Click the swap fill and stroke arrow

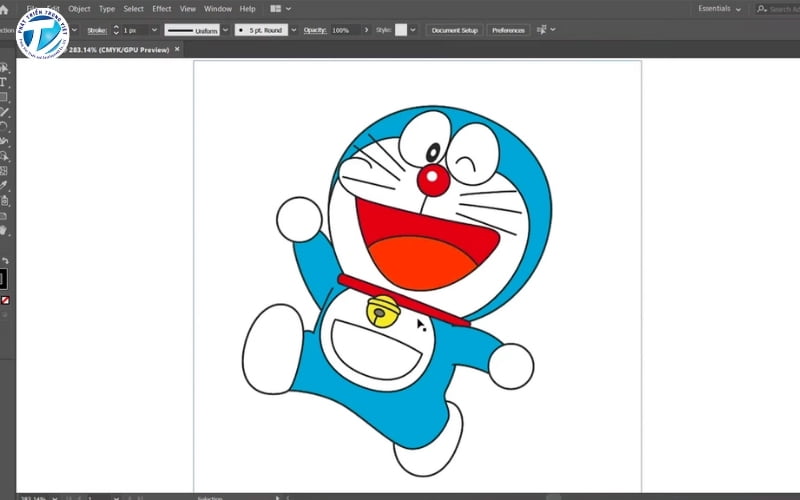click(x=5, y=260)
